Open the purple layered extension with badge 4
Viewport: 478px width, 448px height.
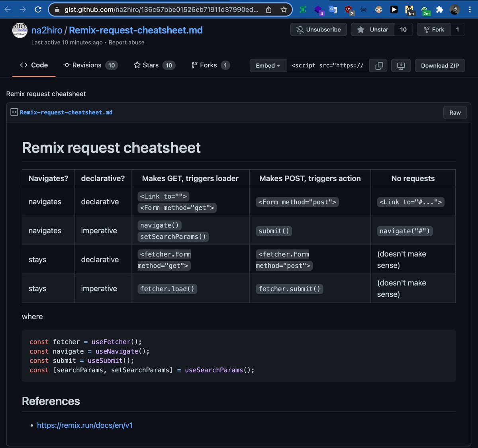point(318,10)
